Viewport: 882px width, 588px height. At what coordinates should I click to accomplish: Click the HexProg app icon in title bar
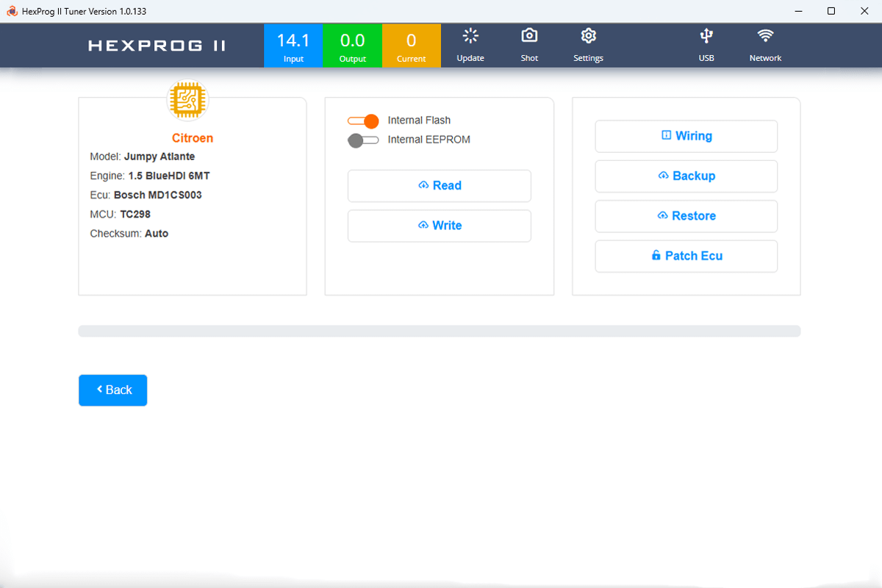pyautogui.click(x=12, y=11)
